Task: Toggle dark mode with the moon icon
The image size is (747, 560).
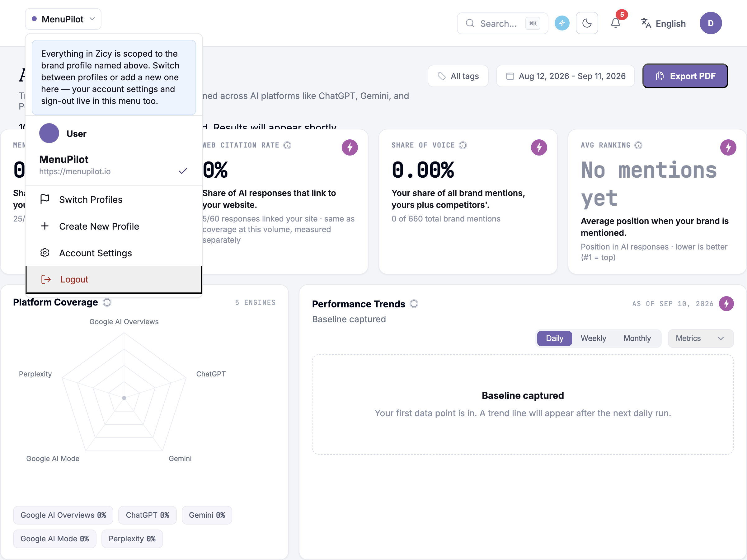Action: pyautogui.click(x=587, y=23)
